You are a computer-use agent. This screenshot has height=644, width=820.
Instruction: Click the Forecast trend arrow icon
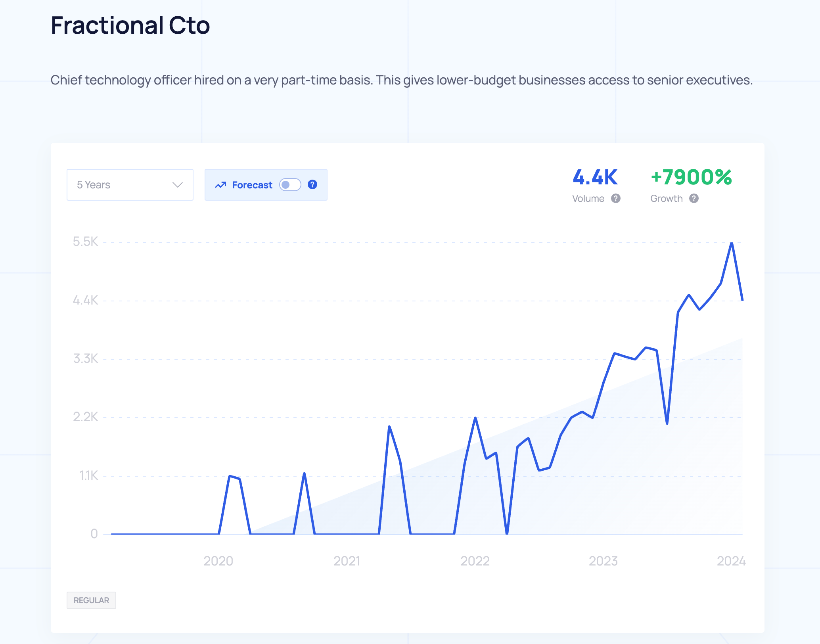point(220,185)
